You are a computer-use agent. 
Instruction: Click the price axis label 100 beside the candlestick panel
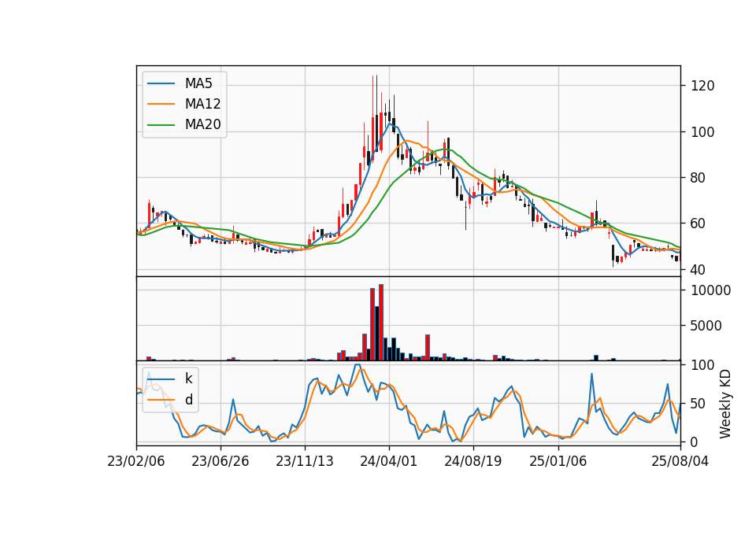(702, 132)
